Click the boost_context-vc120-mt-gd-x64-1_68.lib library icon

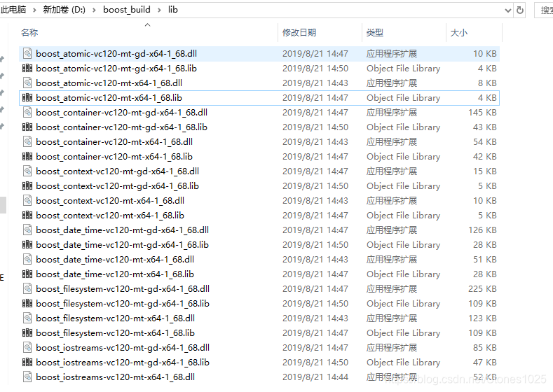tap(27, 186)
